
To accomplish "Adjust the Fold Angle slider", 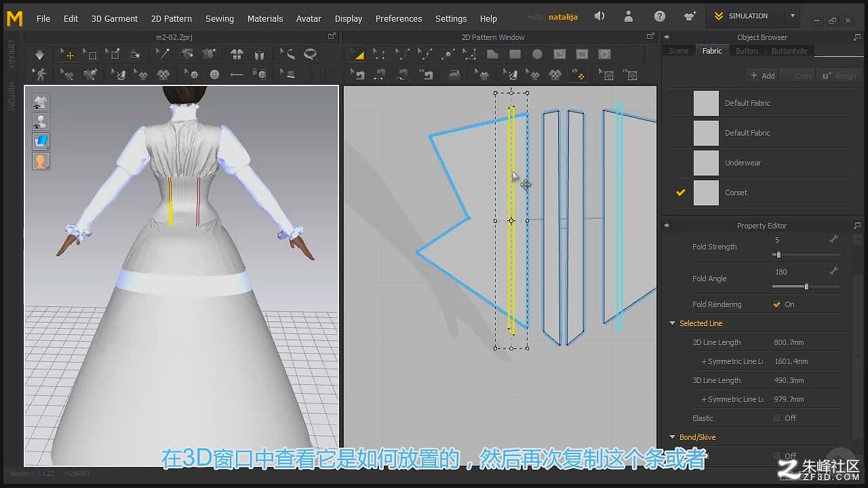I will coord(807,287).
